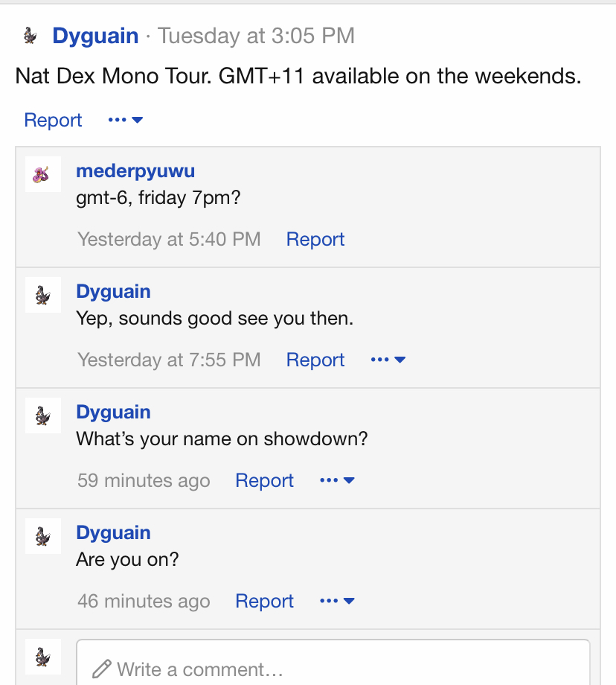
Task: Report the main Nat Dex Mono Tour post
Action: coord(53,120)
